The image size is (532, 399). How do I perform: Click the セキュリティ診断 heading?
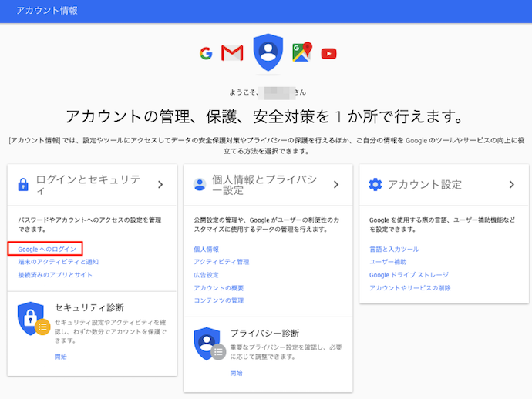click(89, 307)
